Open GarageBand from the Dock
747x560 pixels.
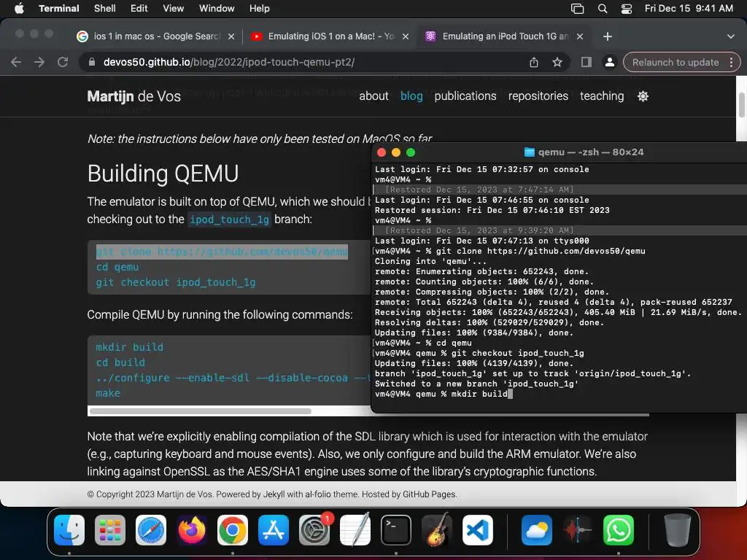coord(437,530)
